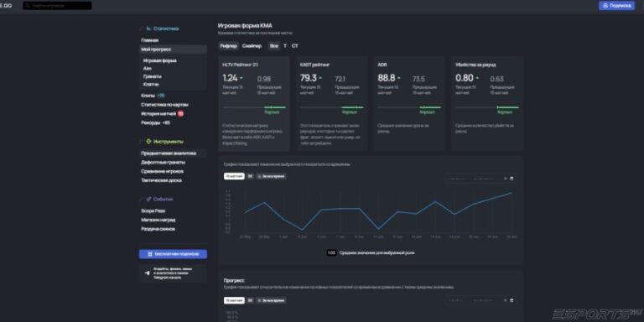Open Раздача скинов in the sidebar
Screen dimensions: 644x322
[158, 229]
